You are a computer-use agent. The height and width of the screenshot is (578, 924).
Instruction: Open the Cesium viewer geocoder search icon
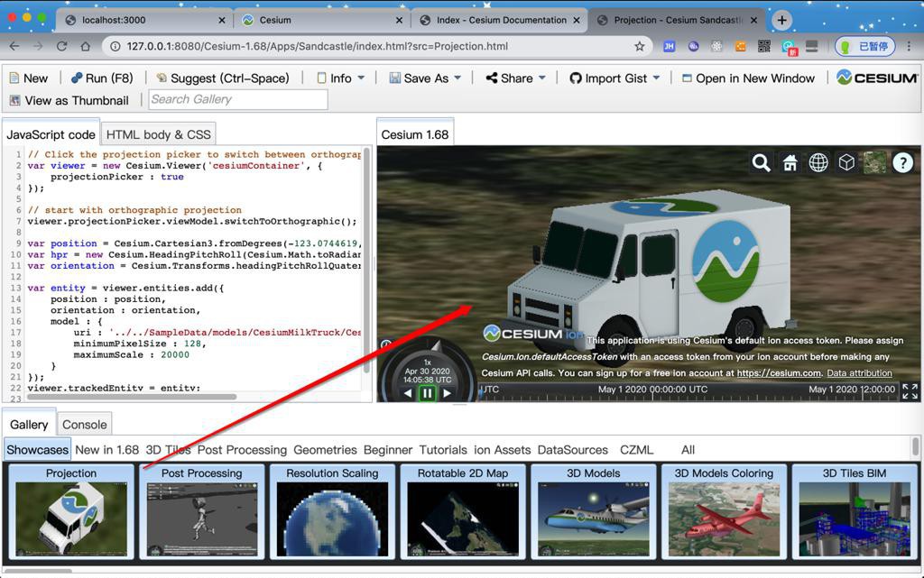coord(761,162)
